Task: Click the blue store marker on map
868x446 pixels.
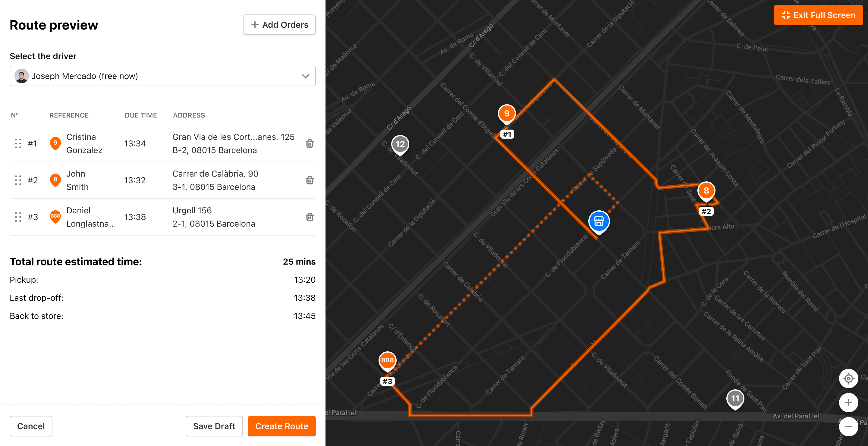Action: (x=599, y=221)
